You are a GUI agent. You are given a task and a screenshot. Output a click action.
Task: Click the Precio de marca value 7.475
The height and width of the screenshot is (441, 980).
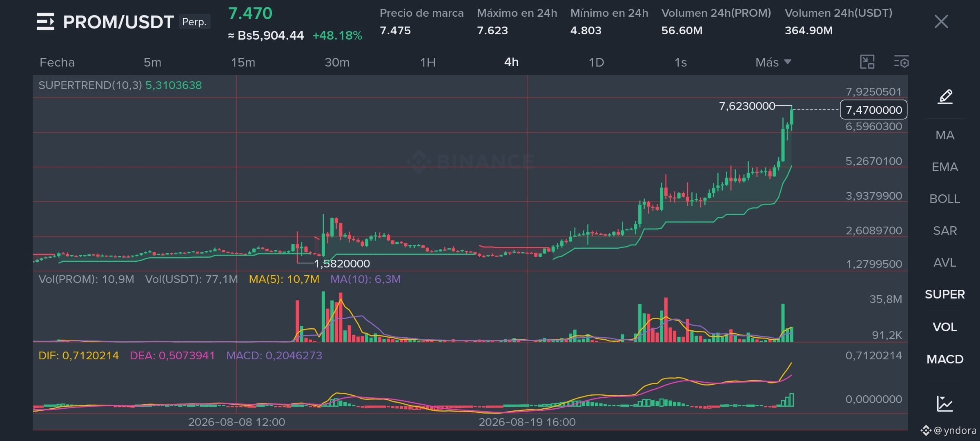pyautogui.click(x=395, y=31)
